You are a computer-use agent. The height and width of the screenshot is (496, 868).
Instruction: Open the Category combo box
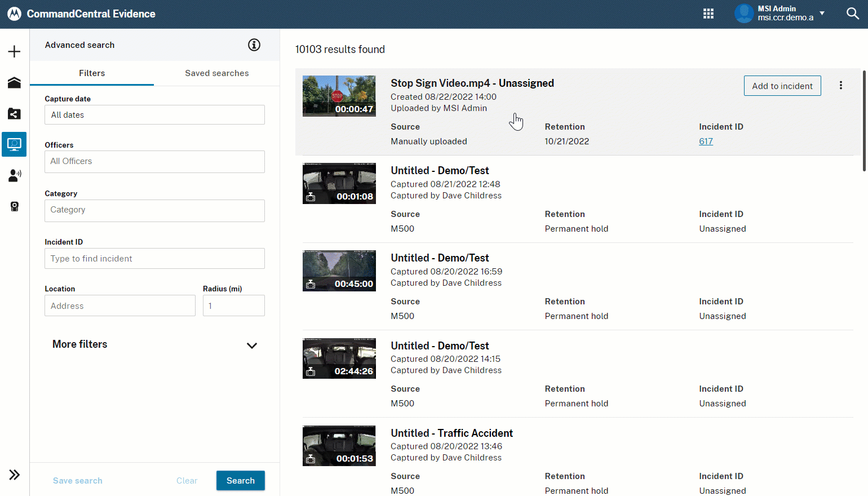pyautogui.click(x=154, y=210)
